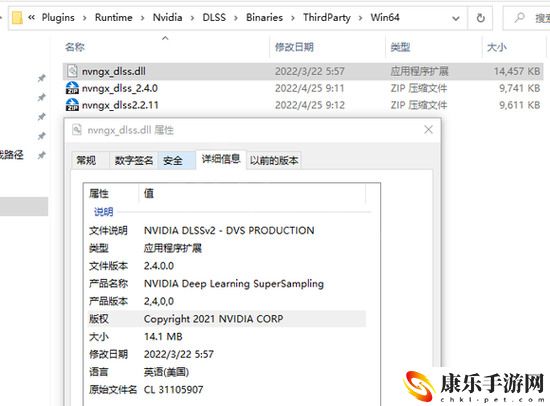The height and width of the screenshot is (406, 550).
Task: Click the 9,611 KB size cell
Action: (x=520, y=105)
